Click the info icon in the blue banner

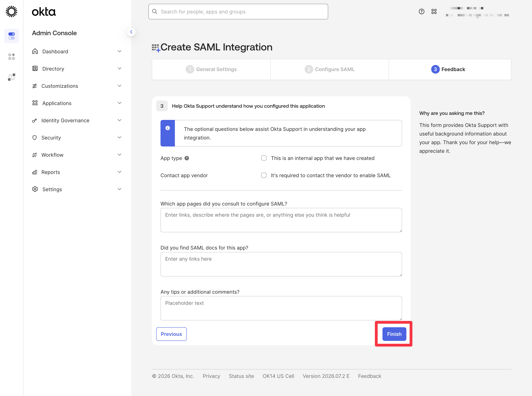tap(168, 128)
